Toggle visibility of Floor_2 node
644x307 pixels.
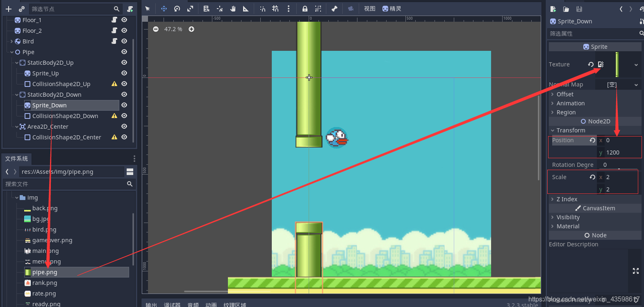point(124,30)
